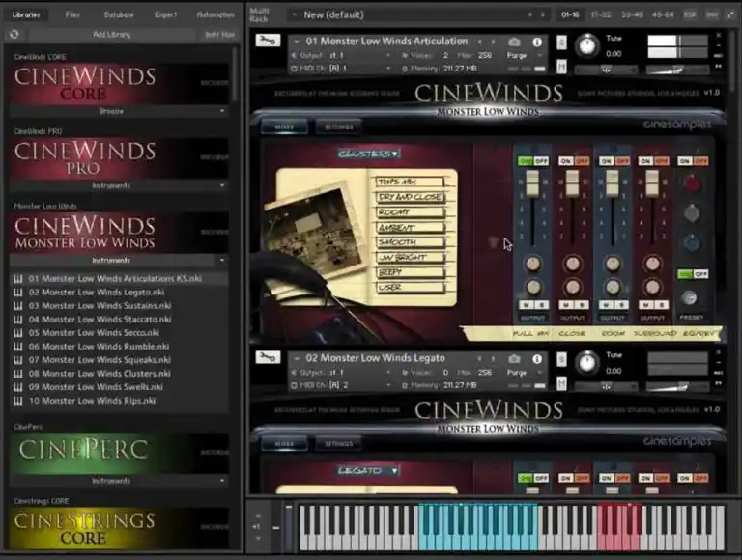This screenshot has height=560, width=742.
Task: Choose the ROOMY mix preset
Action: pyautogui.click(x=410, y=211)
